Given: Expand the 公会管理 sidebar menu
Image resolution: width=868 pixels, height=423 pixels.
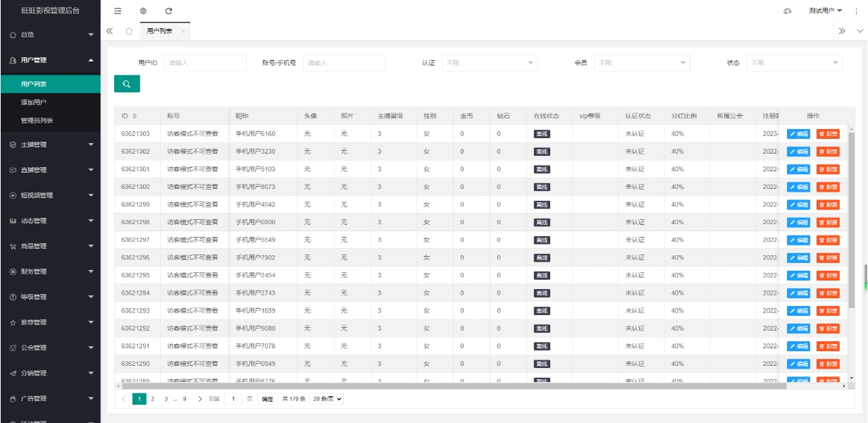Looking at the screenshot, I should [50, 348].
